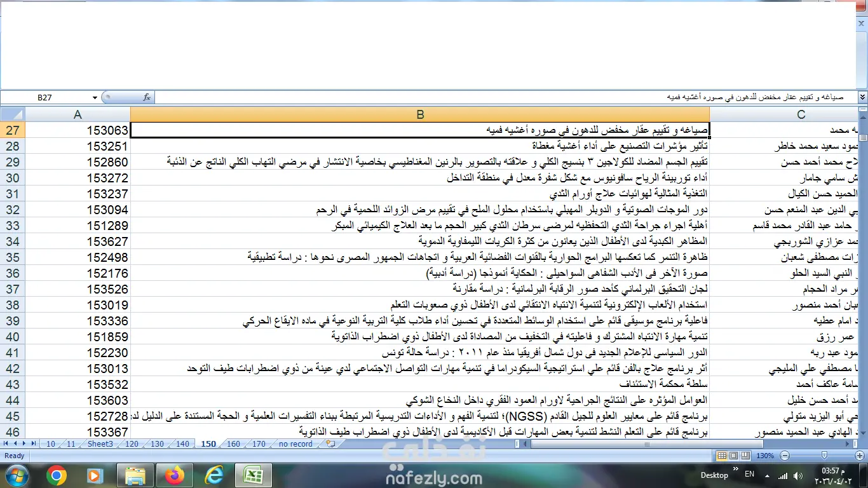
Task: Go to the last sheet tab arrow
Action: pos(34,444)
